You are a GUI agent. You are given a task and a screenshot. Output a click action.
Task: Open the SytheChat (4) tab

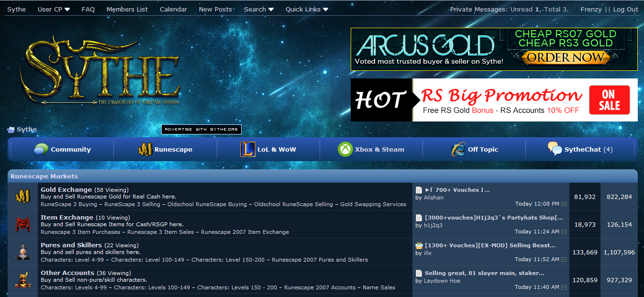[580, 149]
